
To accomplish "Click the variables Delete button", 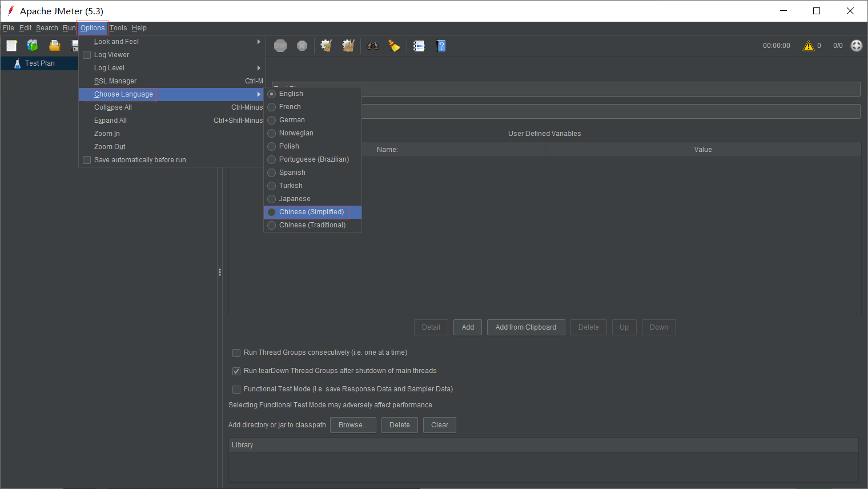I will 589,327.
